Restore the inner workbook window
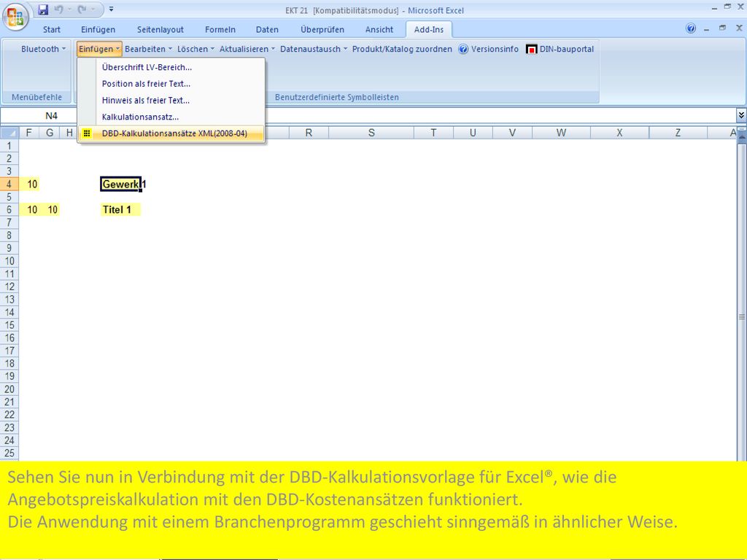Viewport: 747px width, 560px height. pyautogui.click(x=723, y=28)
